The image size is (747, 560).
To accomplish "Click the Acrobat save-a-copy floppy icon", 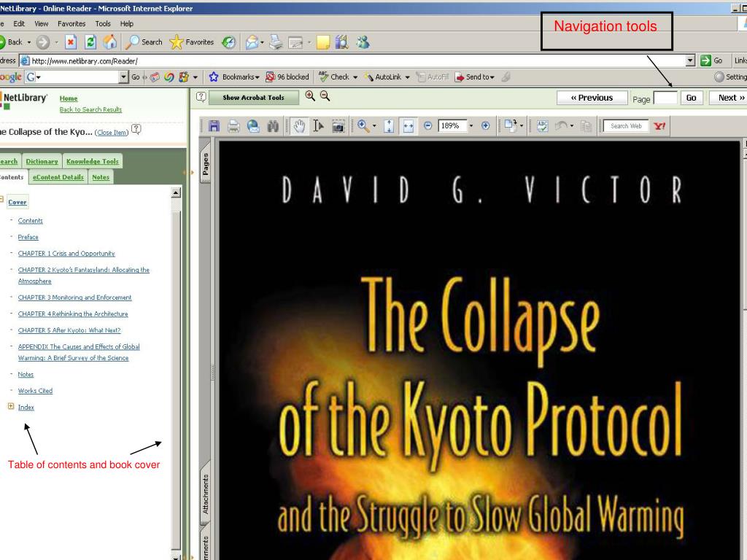I will click(214, 125).
